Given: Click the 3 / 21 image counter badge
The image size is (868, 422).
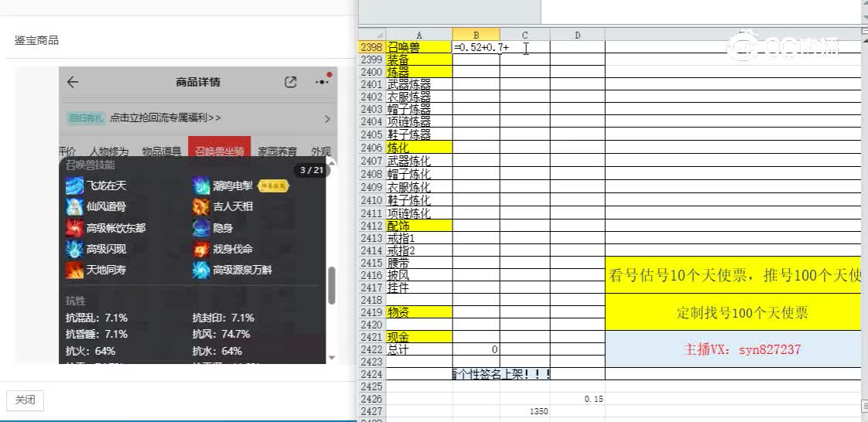Looking at the screenshot, I should click(x=311, y=170).
